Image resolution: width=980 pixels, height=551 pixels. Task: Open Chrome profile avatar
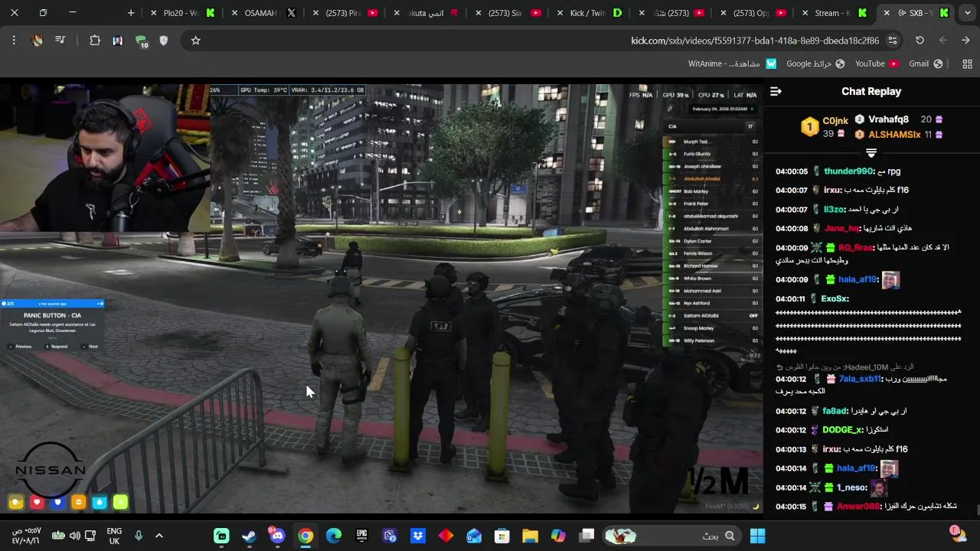click(x=37, y=41)
